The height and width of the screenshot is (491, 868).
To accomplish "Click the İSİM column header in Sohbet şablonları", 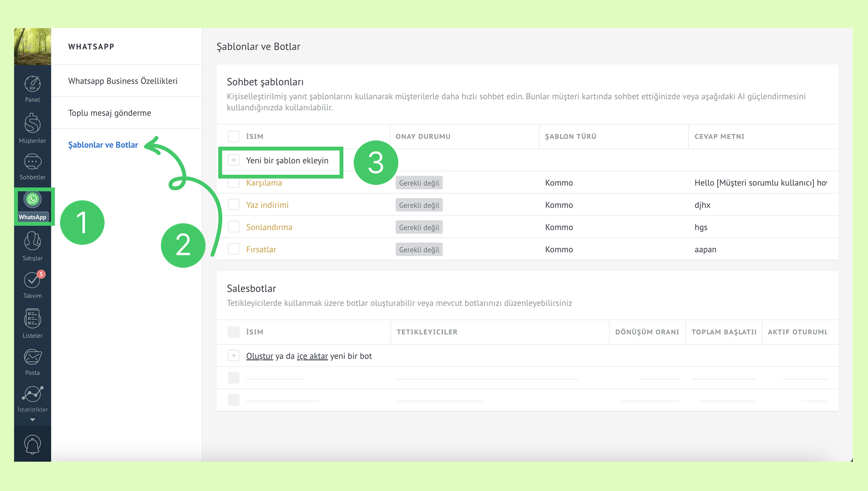I will pos(255,136).
